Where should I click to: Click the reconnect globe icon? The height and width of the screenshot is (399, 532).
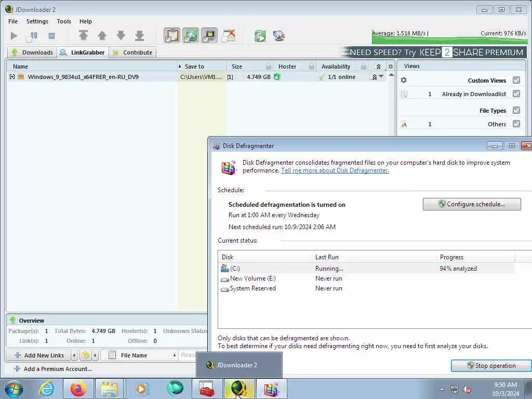(x=279, y=36)
